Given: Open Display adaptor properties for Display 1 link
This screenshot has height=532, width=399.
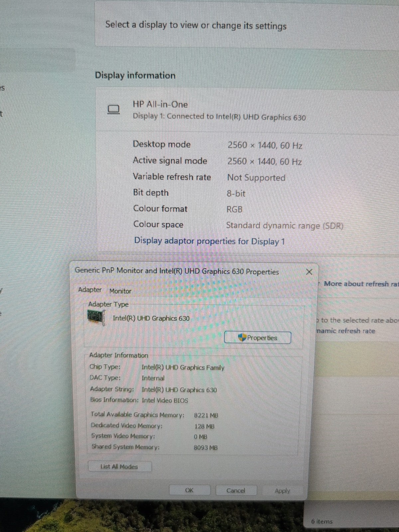Looking at the screenshot, I should pyautogui.click(x=209, y=241).
